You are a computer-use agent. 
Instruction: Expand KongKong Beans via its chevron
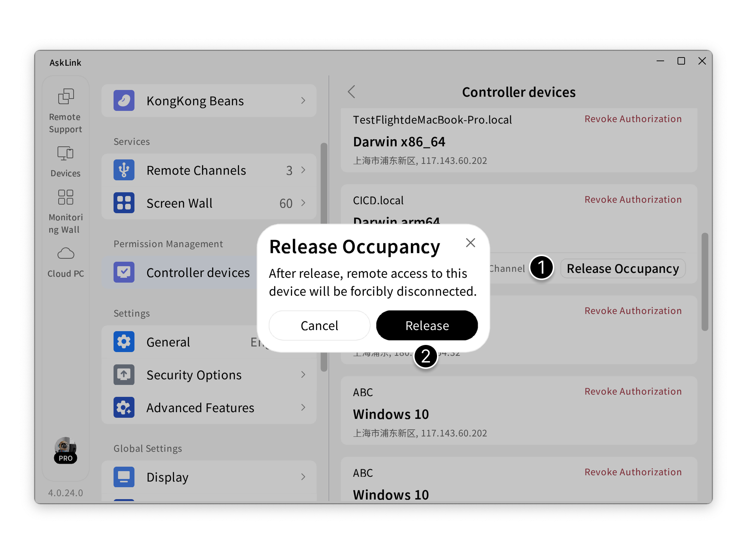(x=303, y=100)
